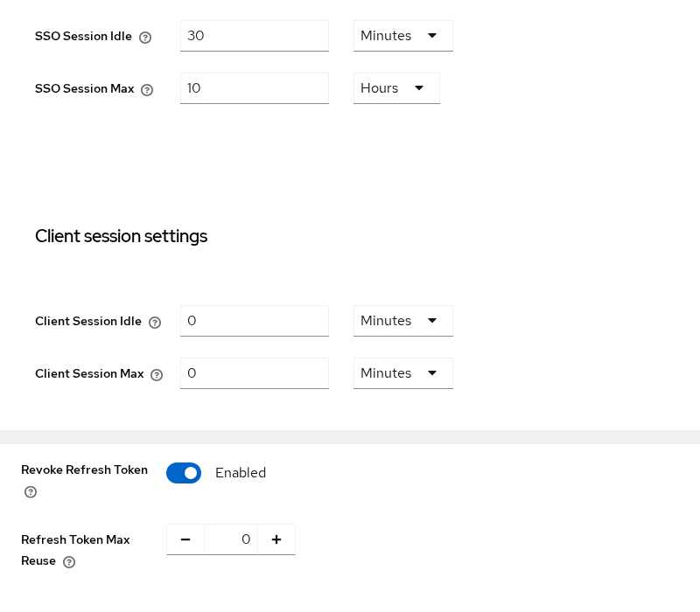Click the SSO Session Max value field
700x612 pixels.
[255, 88]
